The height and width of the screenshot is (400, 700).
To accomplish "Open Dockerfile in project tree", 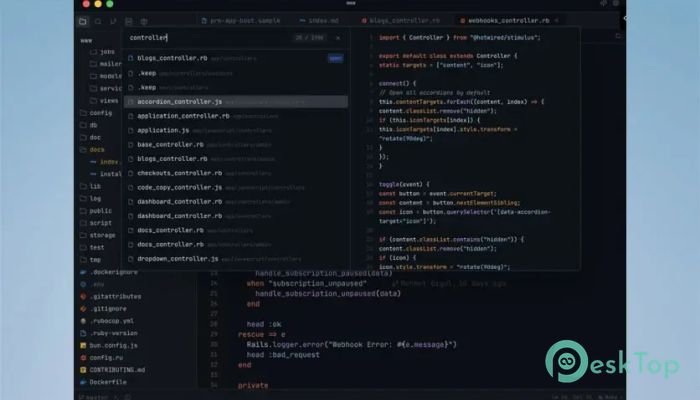I will 108,382.
